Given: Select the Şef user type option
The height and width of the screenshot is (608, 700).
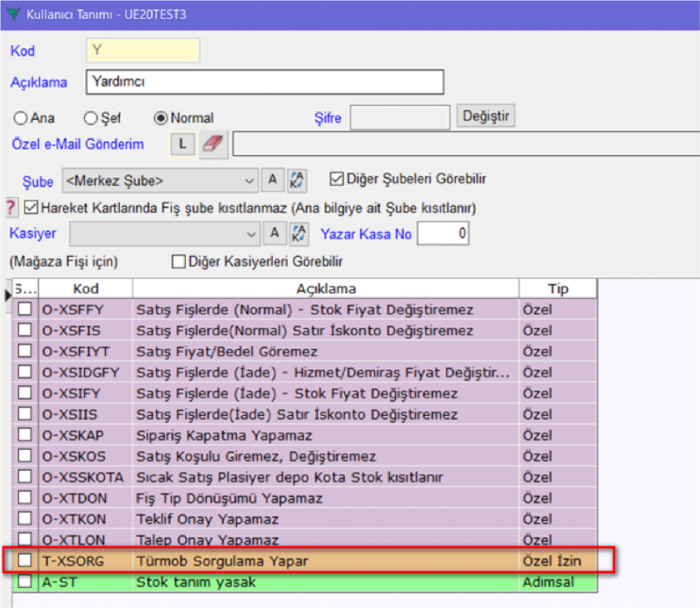Looking at the screenshot, I should pos(89,117).
